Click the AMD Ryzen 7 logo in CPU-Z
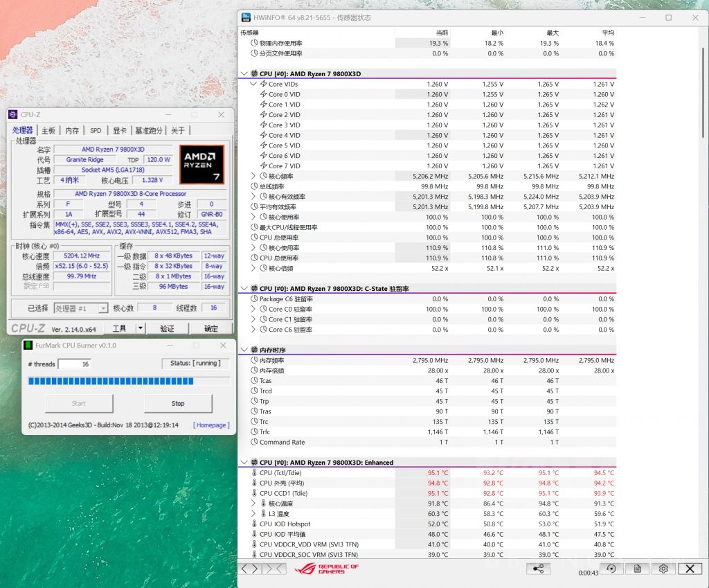709x588 pixels. pos(201,165)
